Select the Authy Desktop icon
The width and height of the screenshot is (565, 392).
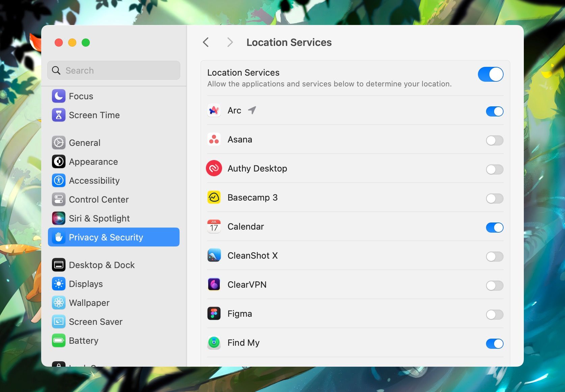pyautogui.click(x=214, y=168)
